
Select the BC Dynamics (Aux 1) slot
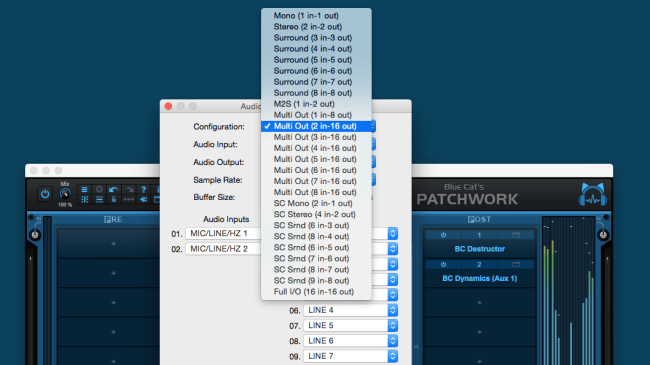[x=480, y=278]
